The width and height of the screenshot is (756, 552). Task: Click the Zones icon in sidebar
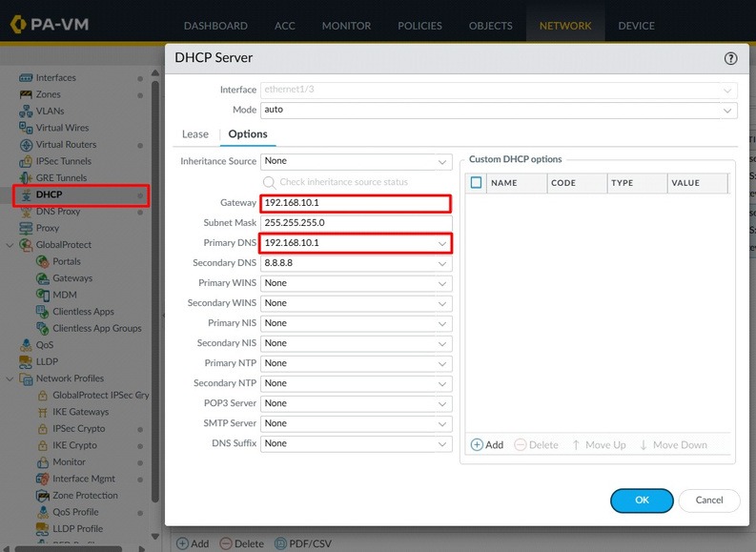(26, 94)
